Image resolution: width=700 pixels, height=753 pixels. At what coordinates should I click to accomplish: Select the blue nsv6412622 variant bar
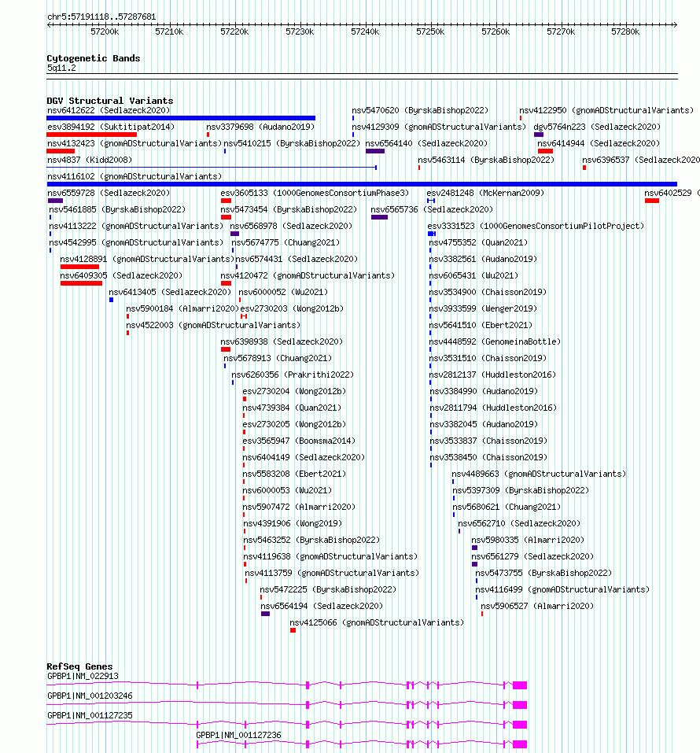[181, 118]
